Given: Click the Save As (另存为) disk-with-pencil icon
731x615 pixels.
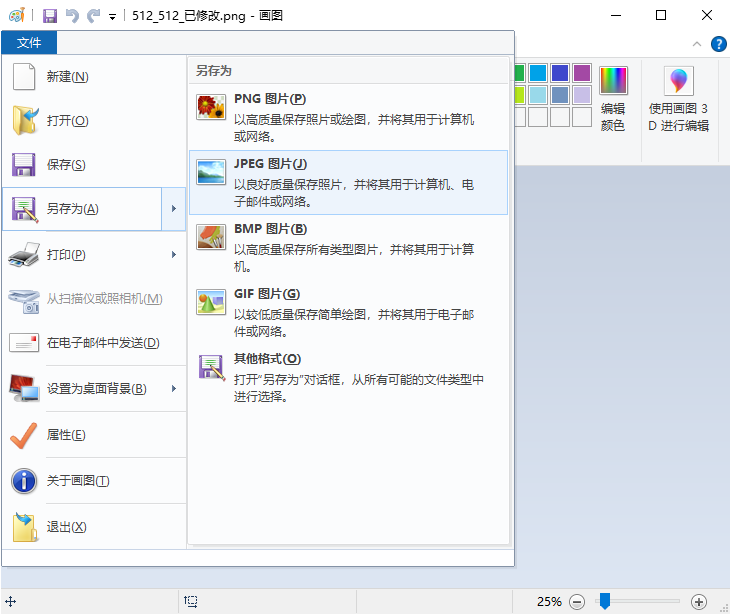Looking at the screenshot, I should pyautogui.click(x=25, y=209).
